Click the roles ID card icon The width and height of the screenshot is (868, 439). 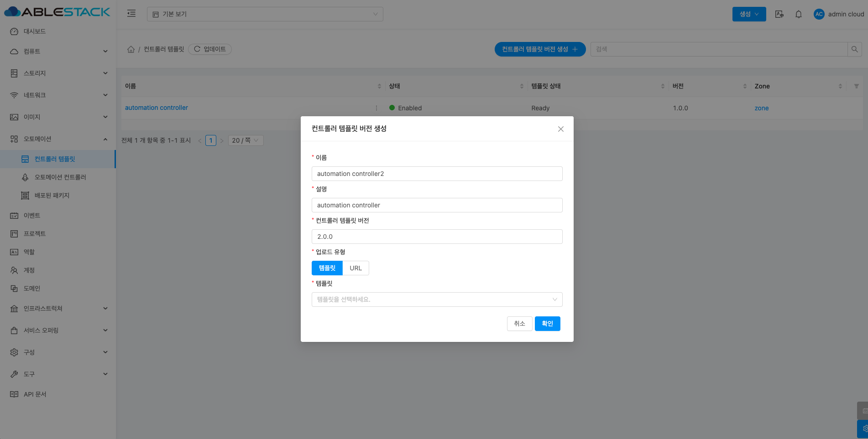(14, 252)
